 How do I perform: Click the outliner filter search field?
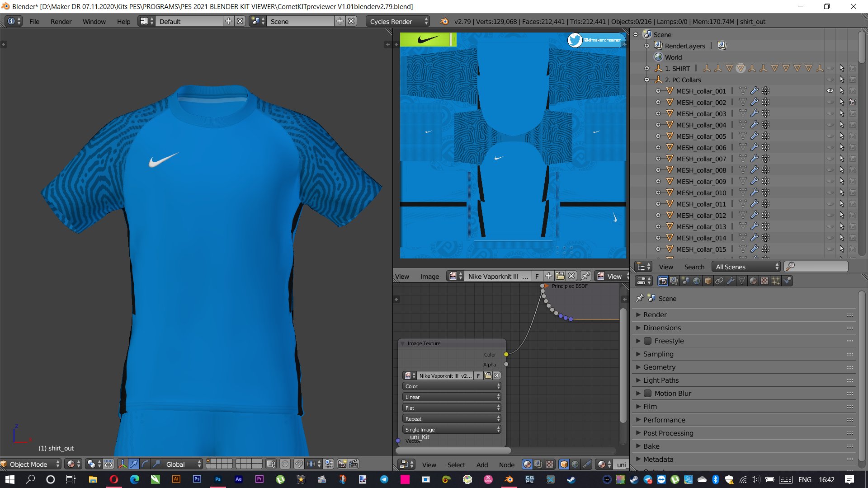pos(816,267)
